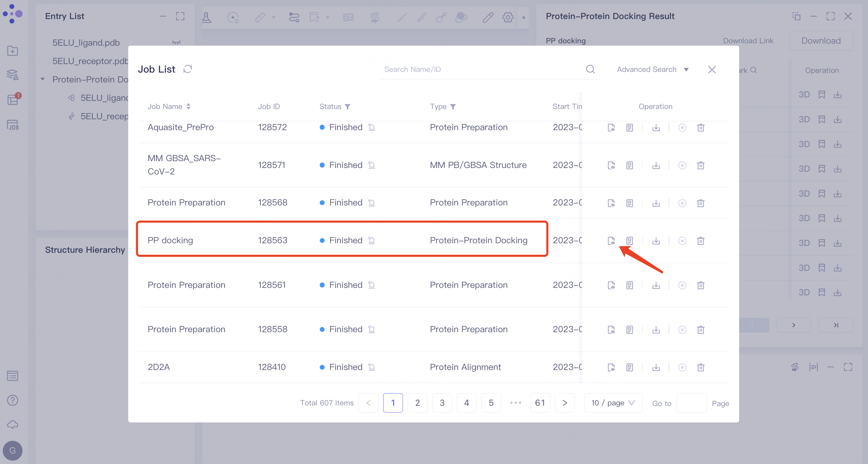The height and width of the screenshot is (464, 868).
Task: Open the Status column filter
Action: tap(347, 107)
